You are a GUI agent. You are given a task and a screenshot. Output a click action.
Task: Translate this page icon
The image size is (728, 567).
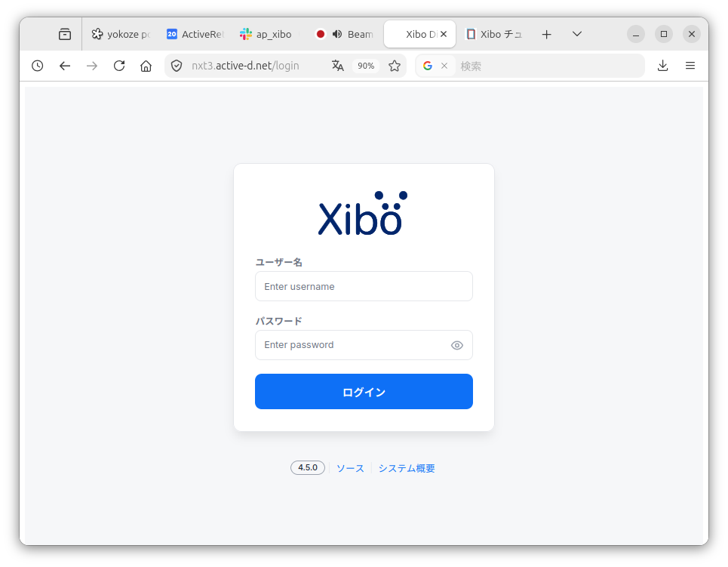point(337,66)
